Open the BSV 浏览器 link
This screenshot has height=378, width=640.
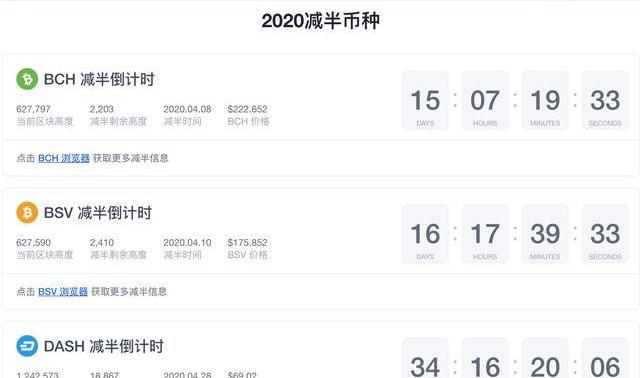[x=63, y=291]
